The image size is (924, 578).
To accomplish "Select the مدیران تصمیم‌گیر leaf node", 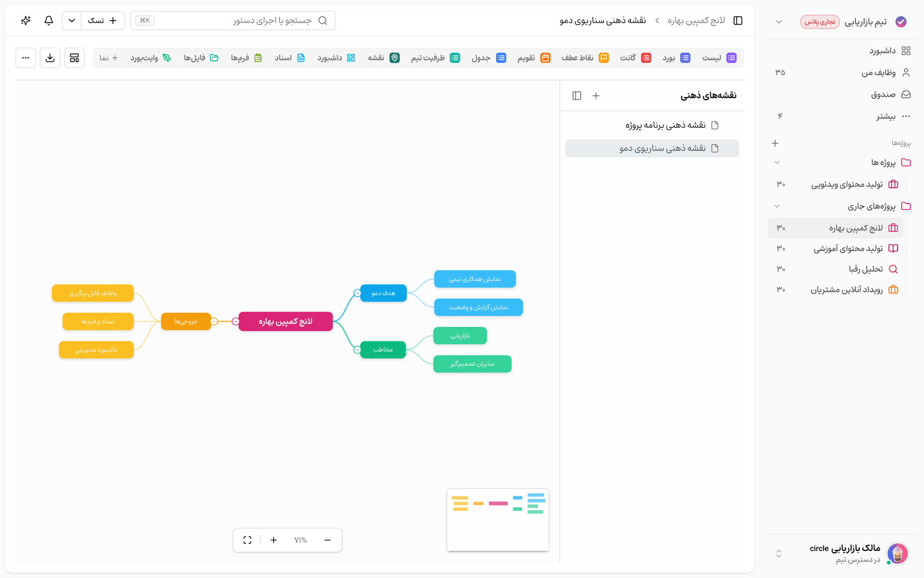I will coord(472,364).
